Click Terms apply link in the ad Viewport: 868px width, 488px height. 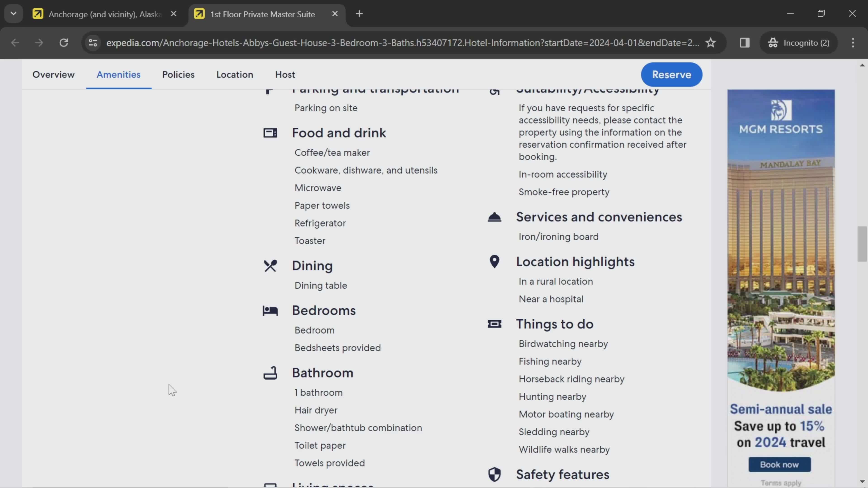point(781,483)
